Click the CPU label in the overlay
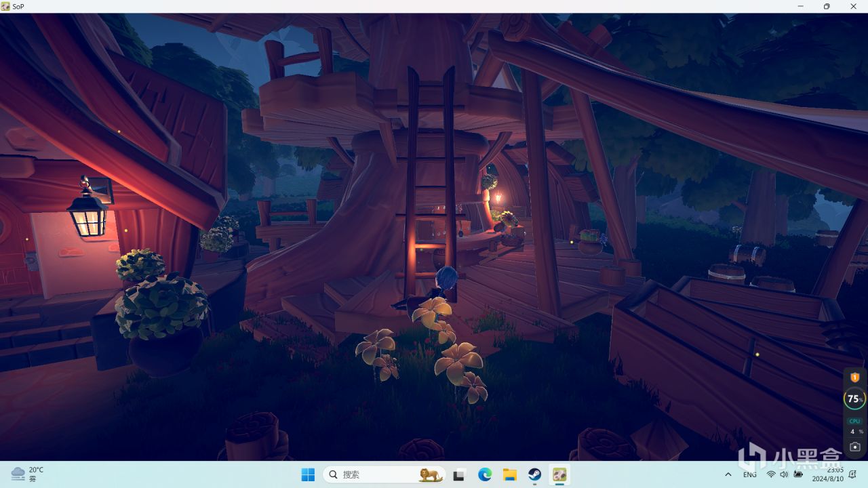Screen dimensions: 868x488 click(x=854, y=421)
